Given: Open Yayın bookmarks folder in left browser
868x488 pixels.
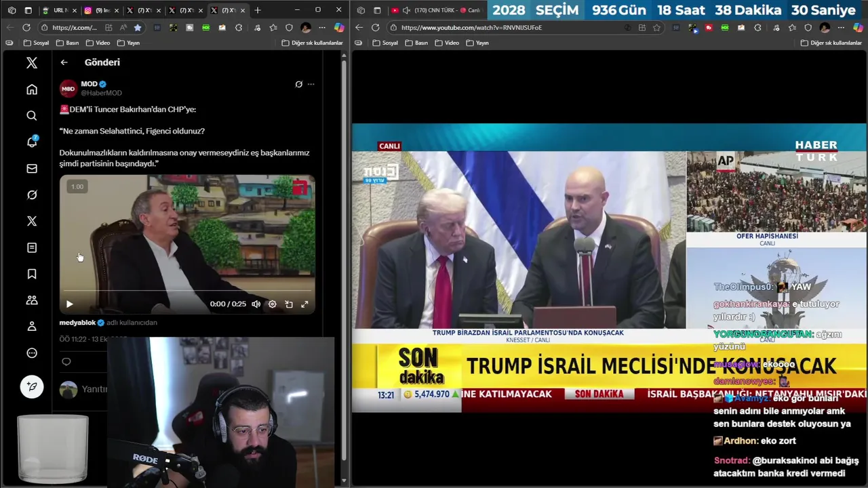Looking at the screenshot, I should pyautogui.click(x=128, y=43).
